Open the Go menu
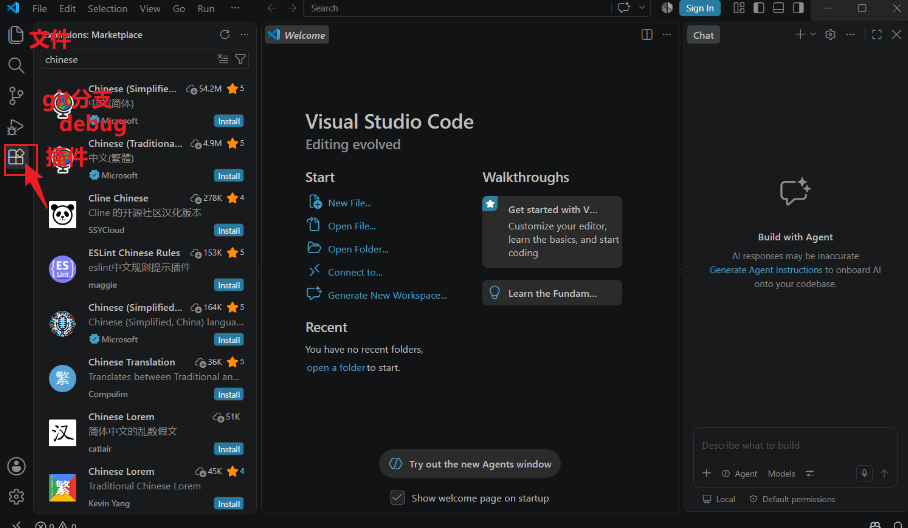The width and height of the screenshot is (908, 528). pos(179,8)
